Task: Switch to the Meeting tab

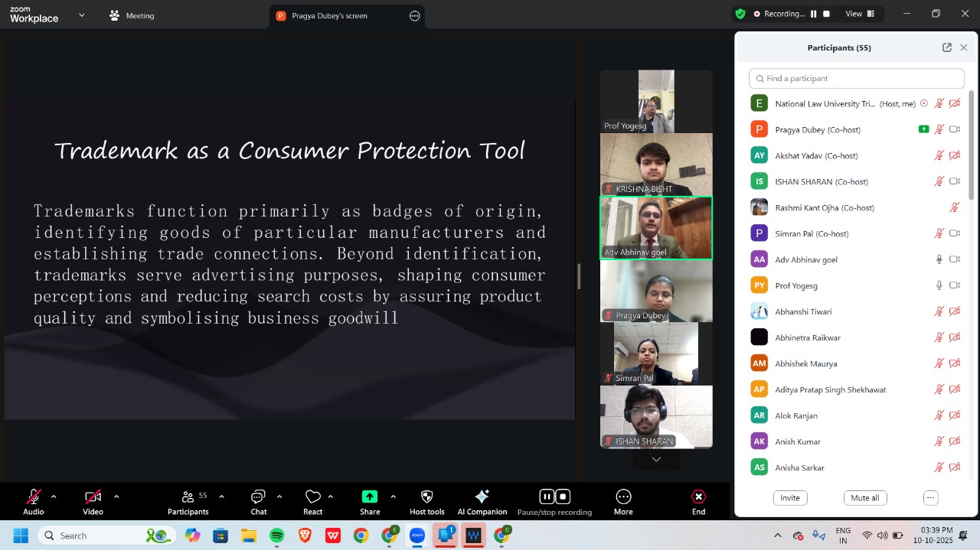Action: (132, 15)
